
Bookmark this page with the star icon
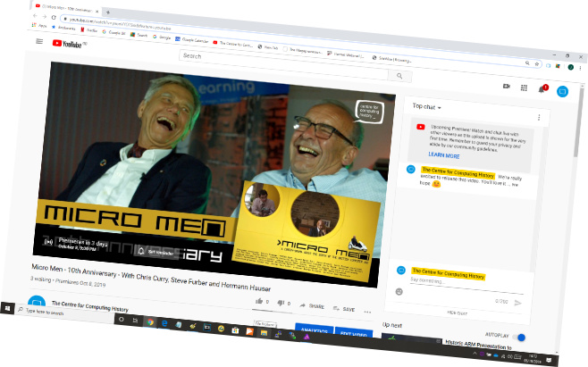537,63
